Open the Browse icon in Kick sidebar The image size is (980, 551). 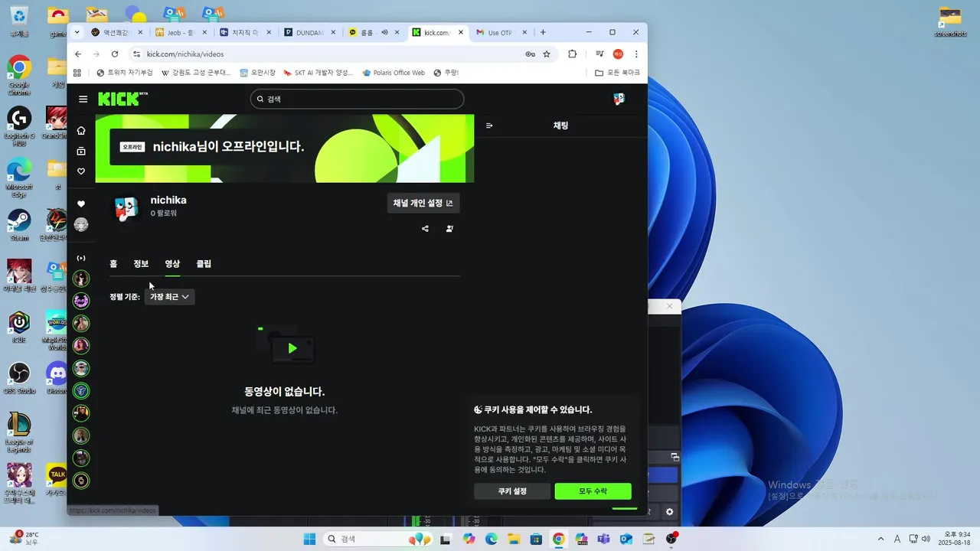point(81,152)
